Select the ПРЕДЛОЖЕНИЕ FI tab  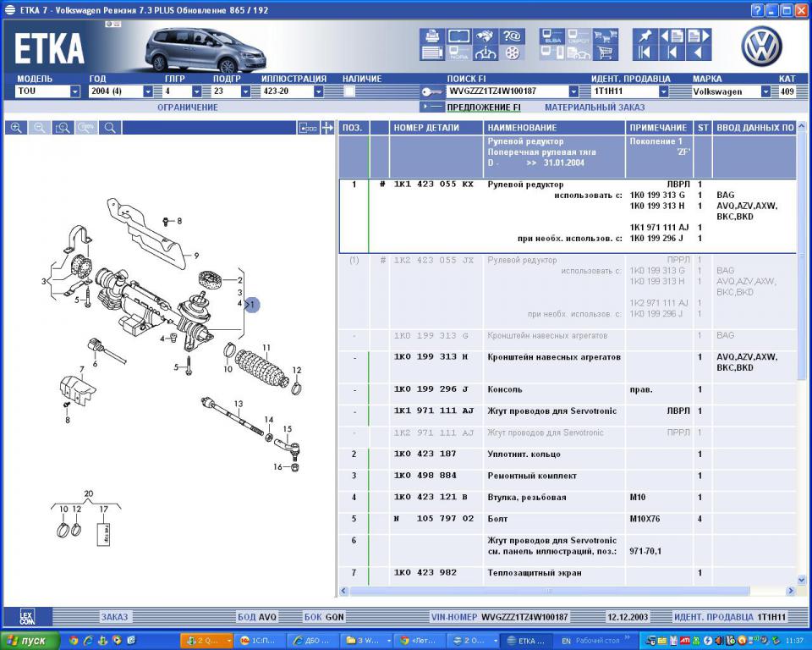click(484, 107)
